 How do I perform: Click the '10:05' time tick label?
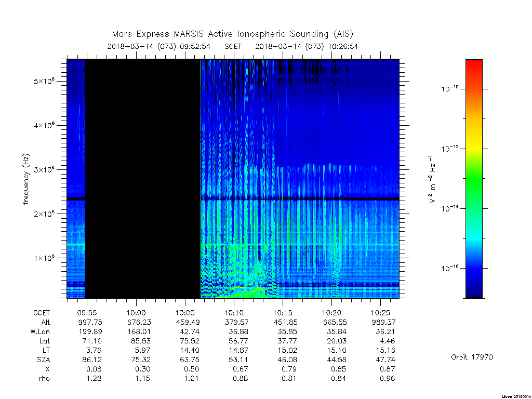point(185,313)
